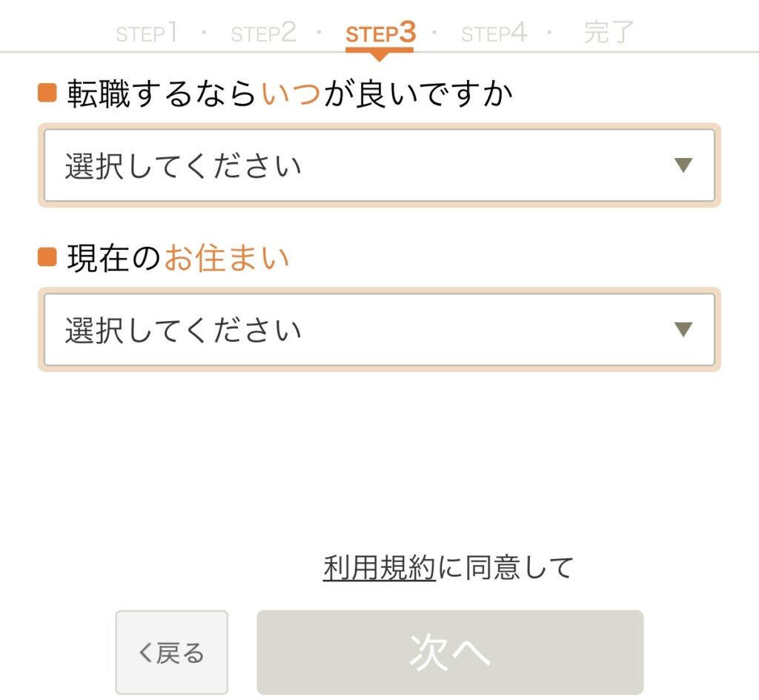Image resolution: width=759 pixels, height=700 pixels.
Task: Click the arrow on the お住まい dropdown
Action: click(683, 329)
